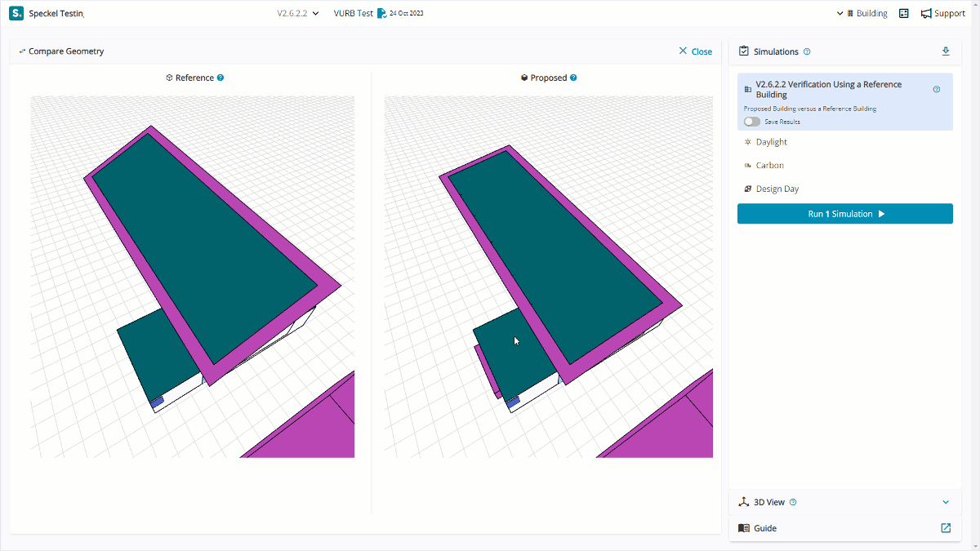Screen dimensions: 980x551
Task: Open the V2.6.2.2 version dropdown
Action: click(297, 13)
